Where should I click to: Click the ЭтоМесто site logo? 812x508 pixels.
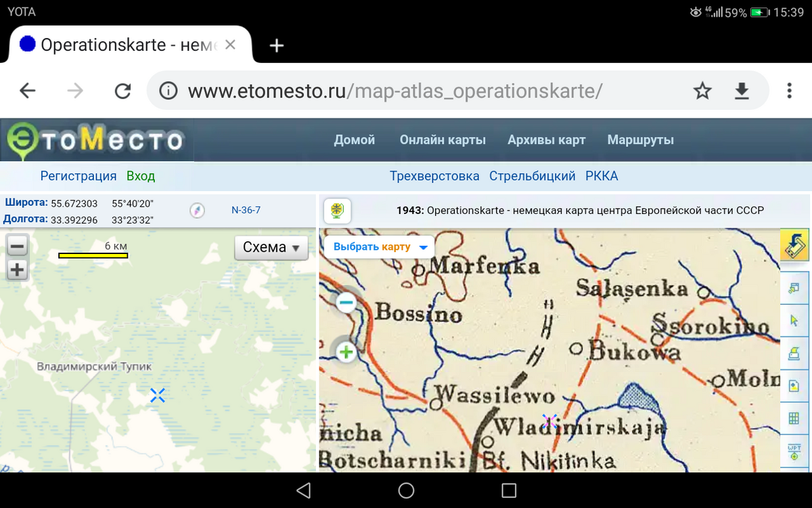click(x=96, y=140)
